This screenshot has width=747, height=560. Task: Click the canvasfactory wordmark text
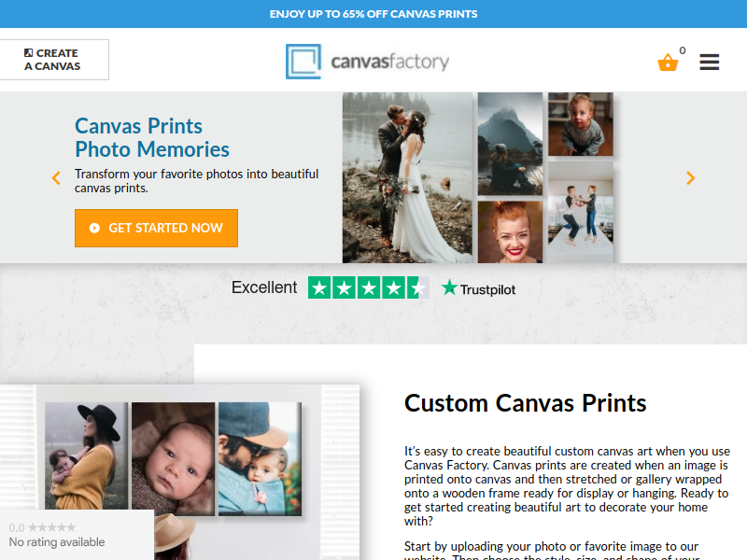pos(390,62)
